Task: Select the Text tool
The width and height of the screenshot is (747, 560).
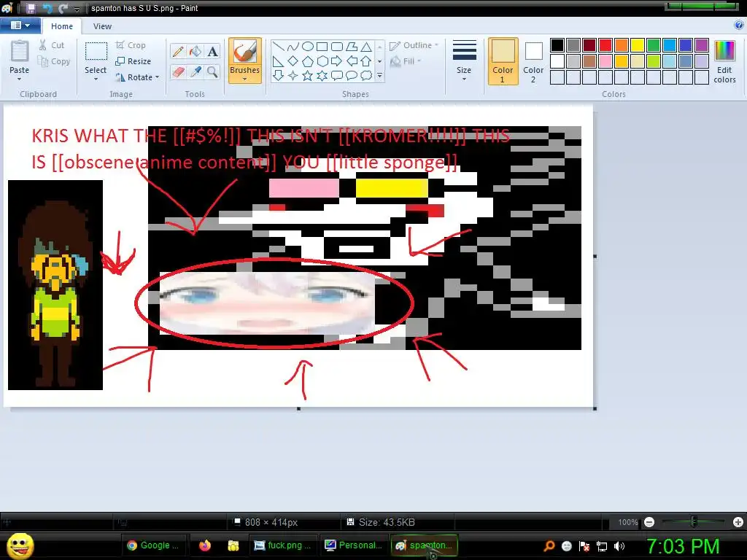Action: [x=212, y=52]
